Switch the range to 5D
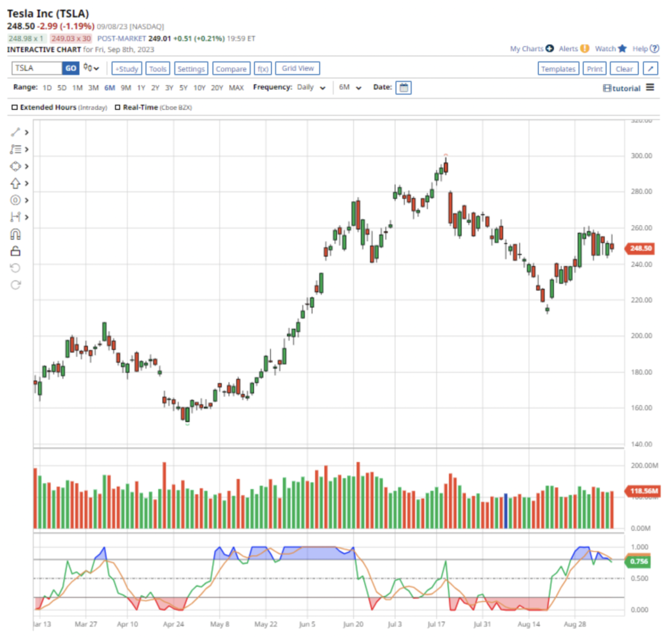 tap(62, 88)
